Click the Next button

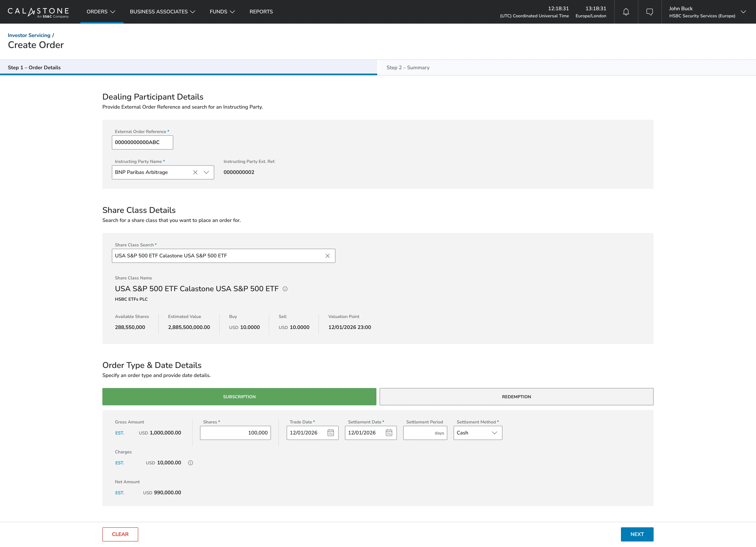tap(637, 534)
